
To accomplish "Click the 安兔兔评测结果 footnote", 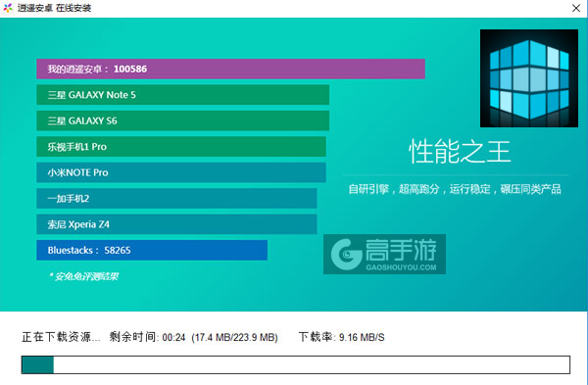I will 84,276.
